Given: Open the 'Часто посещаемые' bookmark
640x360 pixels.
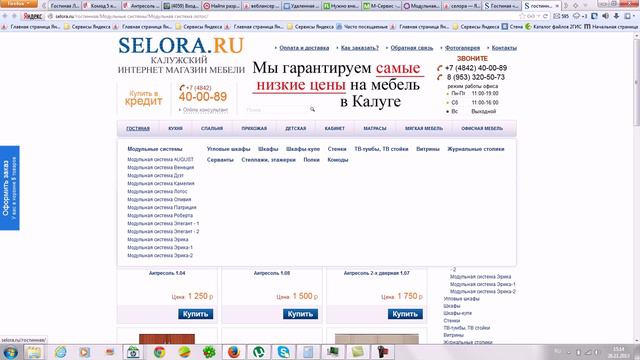Looking at the screenshot, I should pos(362,27).
